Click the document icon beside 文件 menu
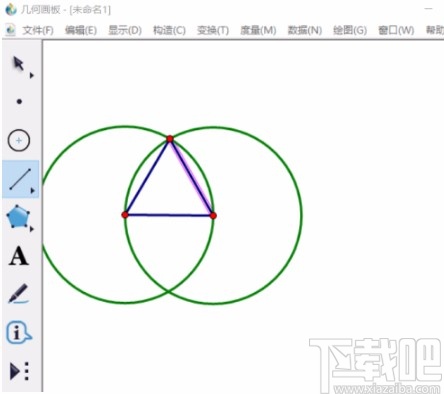 (11, 30)
